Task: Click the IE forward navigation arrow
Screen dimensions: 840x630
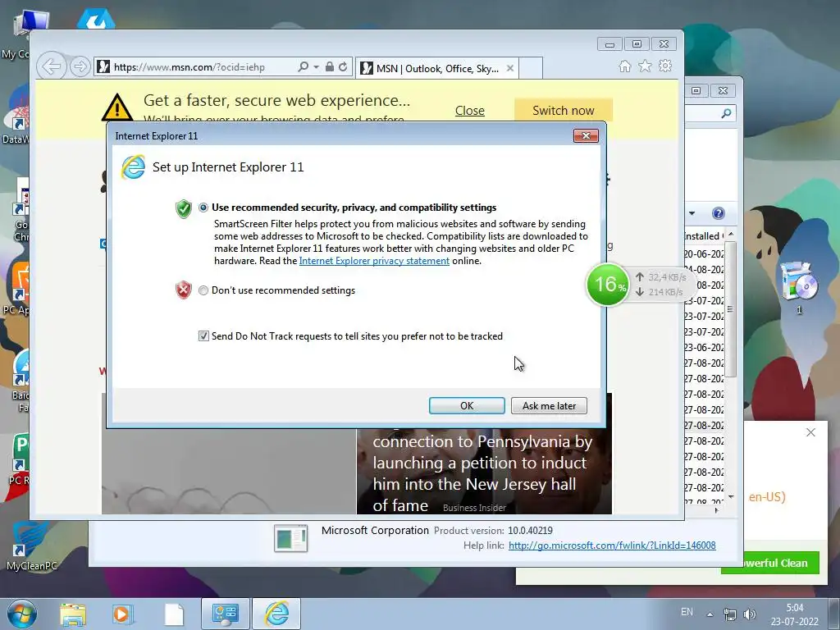Action: 80,67
